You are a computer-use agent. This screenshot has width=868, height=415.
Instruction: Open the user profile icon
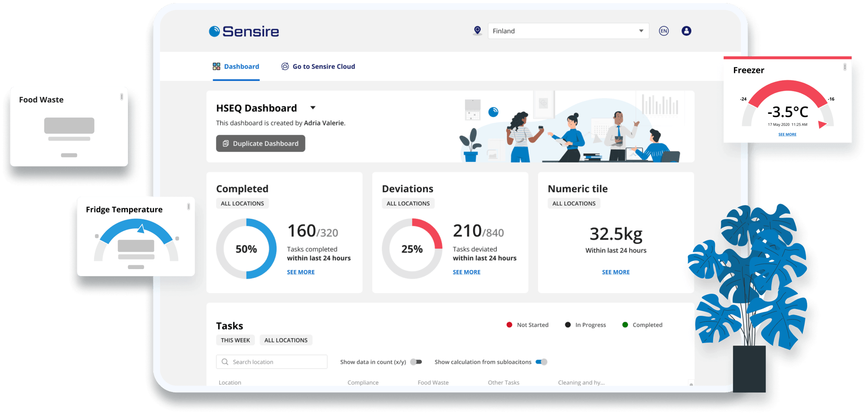click(686, 31)
